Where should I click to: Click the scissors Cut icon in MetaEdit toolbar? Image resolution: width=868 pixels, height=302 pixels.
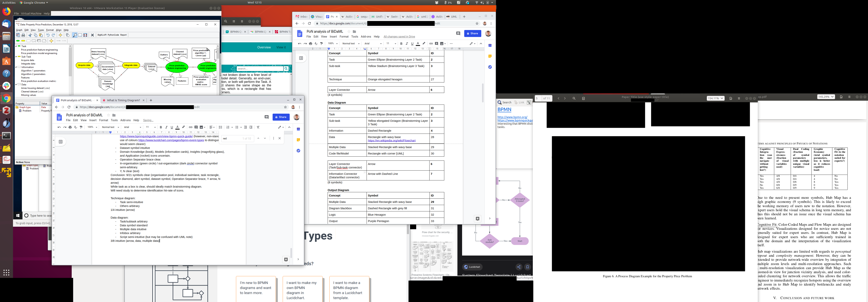[30, 35]
